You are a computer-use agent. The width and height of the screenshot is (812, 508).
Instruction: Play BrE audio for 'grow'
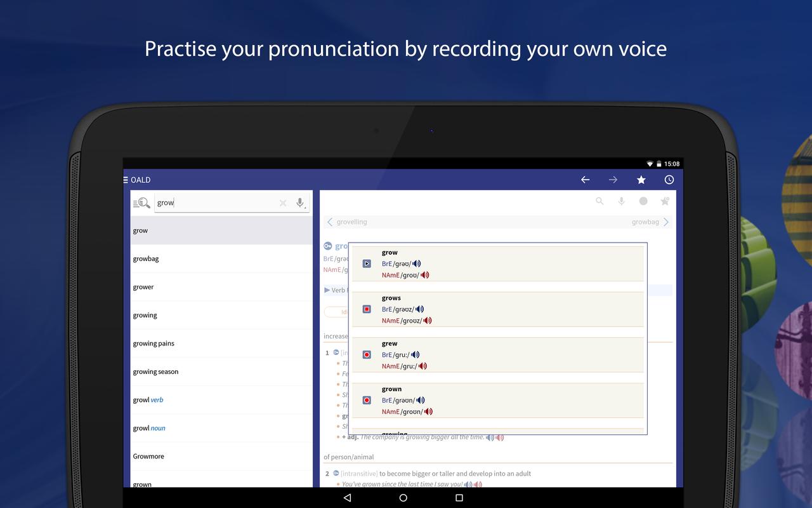point(417,264)
